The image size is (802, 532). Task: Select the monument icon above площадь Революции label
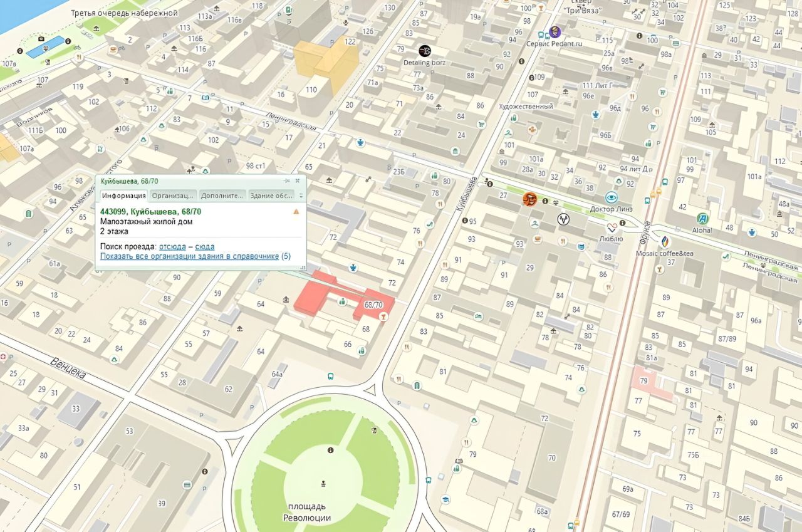coord(323,483)
